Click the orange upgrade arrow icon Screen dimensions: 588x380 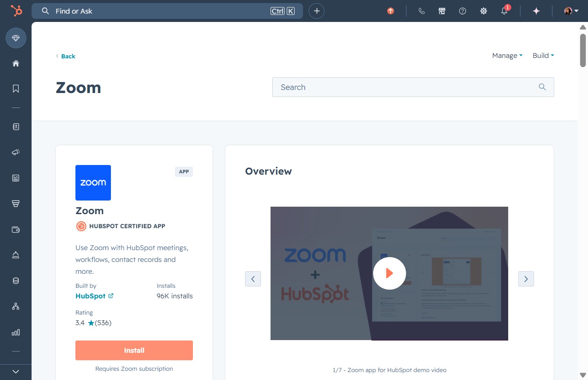[x=391, y=11]
